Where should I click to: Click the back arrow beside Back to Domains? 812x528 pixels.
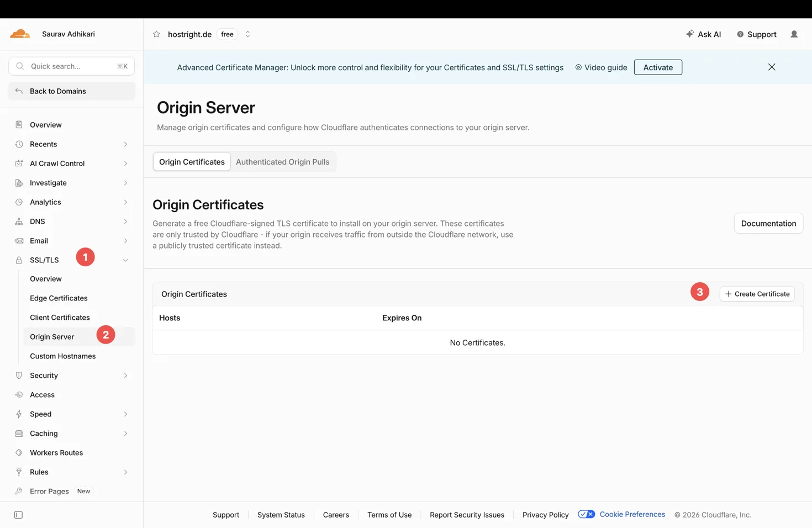19,91
